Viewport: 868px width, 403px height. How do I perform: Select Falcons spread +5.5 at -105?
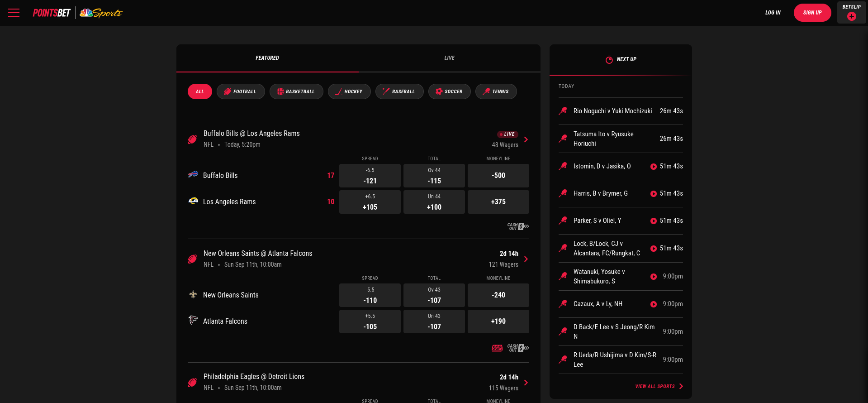pos(370,321)
